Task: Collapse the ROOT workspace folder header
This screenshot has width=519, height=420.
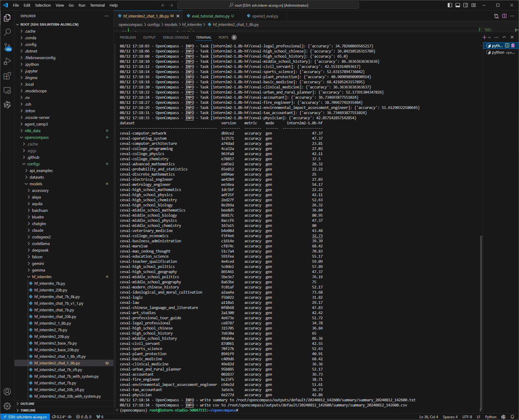Action: (x=64, y=24)
